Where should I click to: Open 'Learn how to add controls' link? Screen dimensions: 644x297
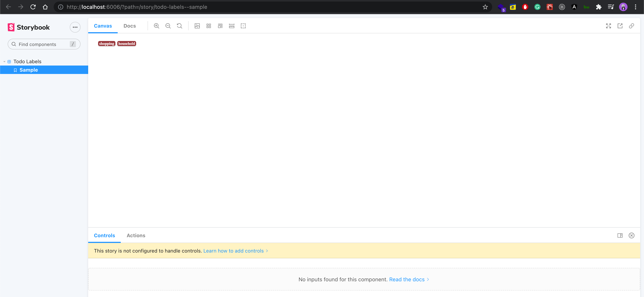[233, 251]
